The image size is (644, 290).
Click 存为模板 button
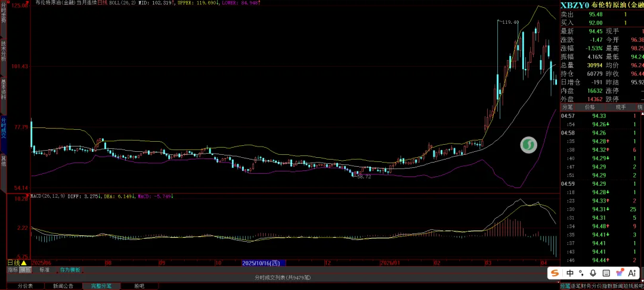point(70,270)
